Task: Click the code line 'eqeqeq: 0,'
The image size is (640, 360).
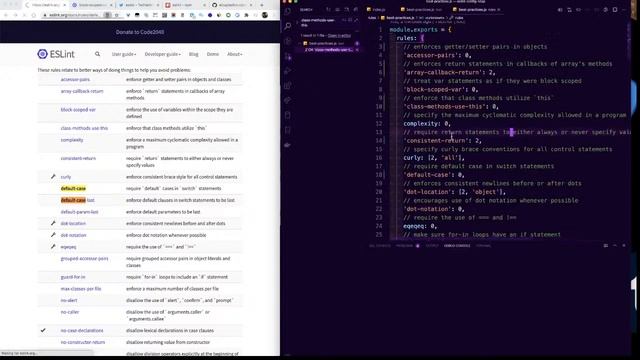Action: coord(420,226)
